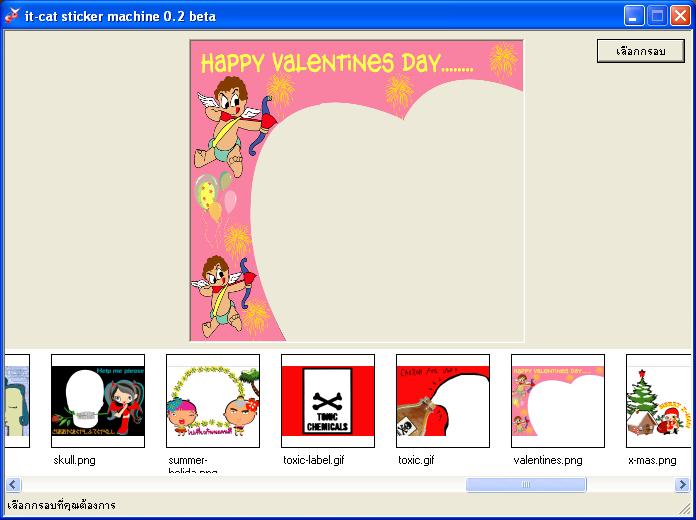
Task: Choose the valentines.png thumbnail in the list
Action: click(558, 400)
